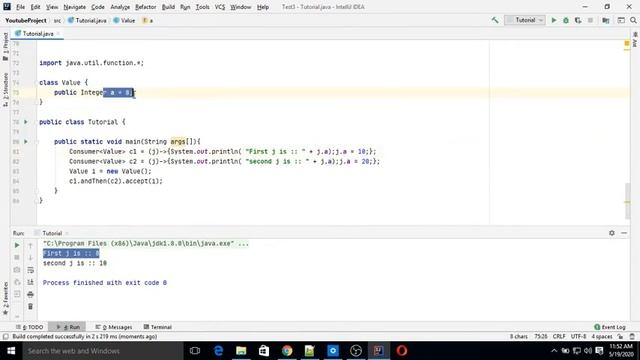Click the stop square in the Run panel sidebar

[17, 258]
